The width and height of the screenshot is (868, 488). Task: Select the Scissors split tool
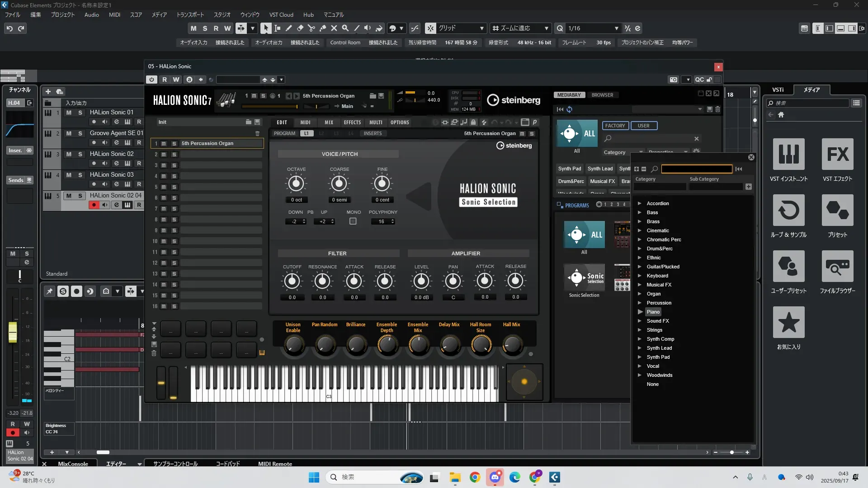(x=311, y=28)
